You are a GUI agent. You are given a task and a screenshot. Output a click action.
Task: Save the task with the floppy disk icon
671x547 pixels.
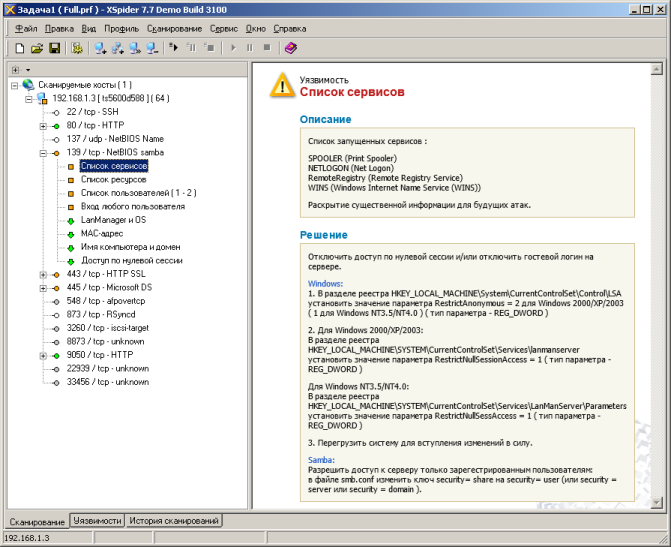pyautogui.click(x=54, y=48)
